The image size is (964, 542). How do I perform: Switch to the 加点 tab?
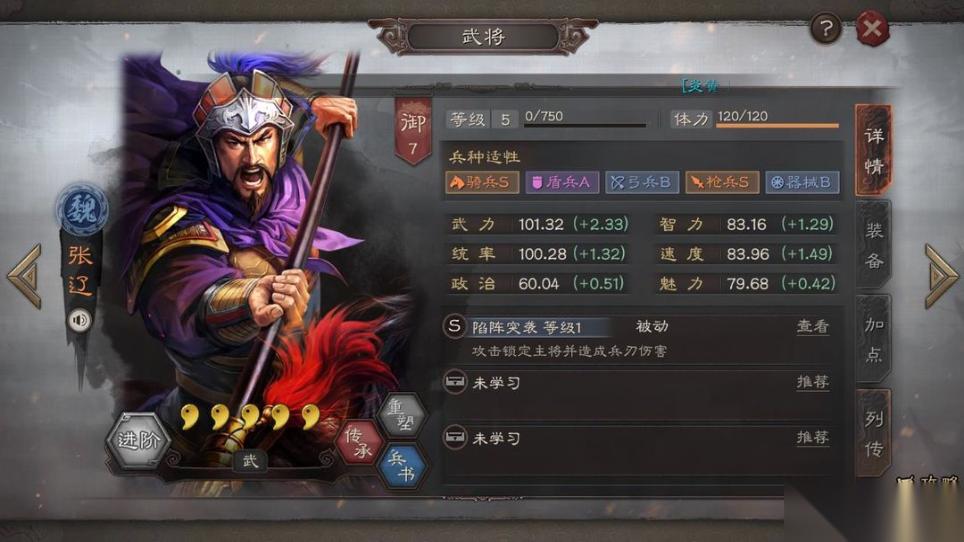point(874,339)
